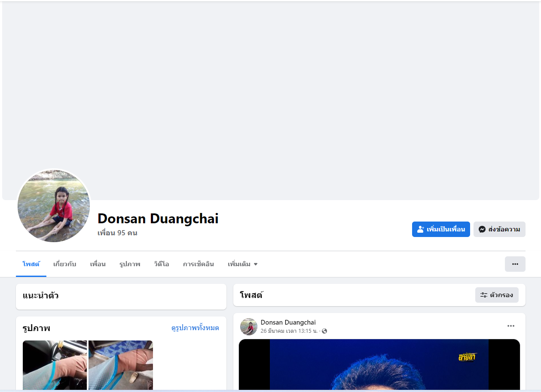Click the โพสต์ heading above the feed

[x=252, y=295]
